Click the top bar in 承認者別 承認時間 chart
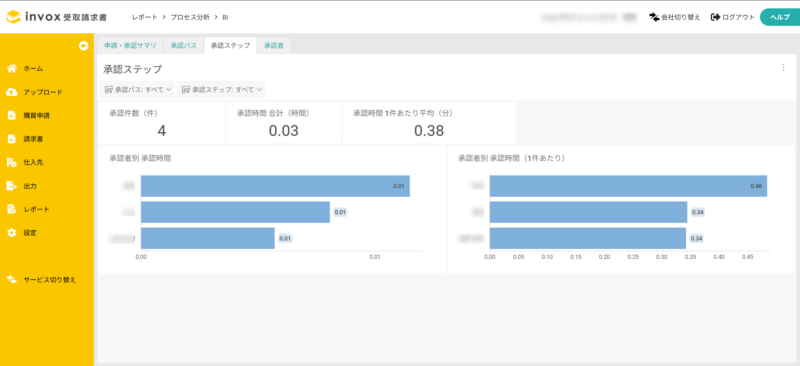Image resolution: width=800 pixels, height=366 pixels. [x=276, y=186]
